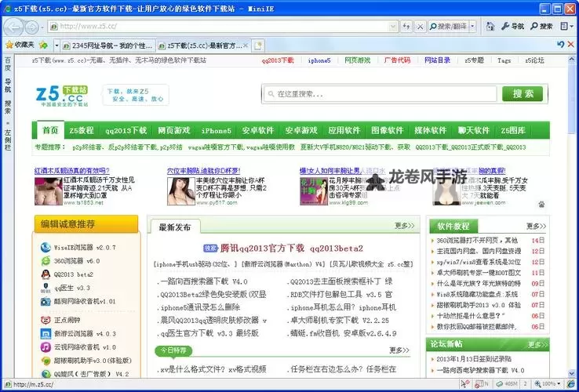The height and width of the screenshot is (392, 579).
Task: Open the 首页 navigation tab
Action: pos(50,130)
